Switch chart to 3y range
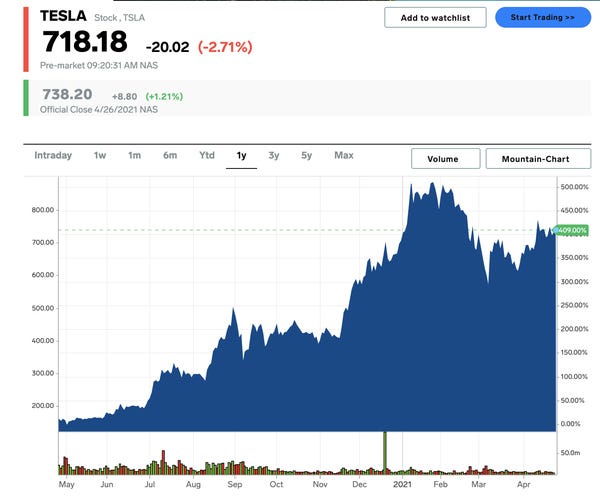This screenshot has height=498, width=600. 274,155
